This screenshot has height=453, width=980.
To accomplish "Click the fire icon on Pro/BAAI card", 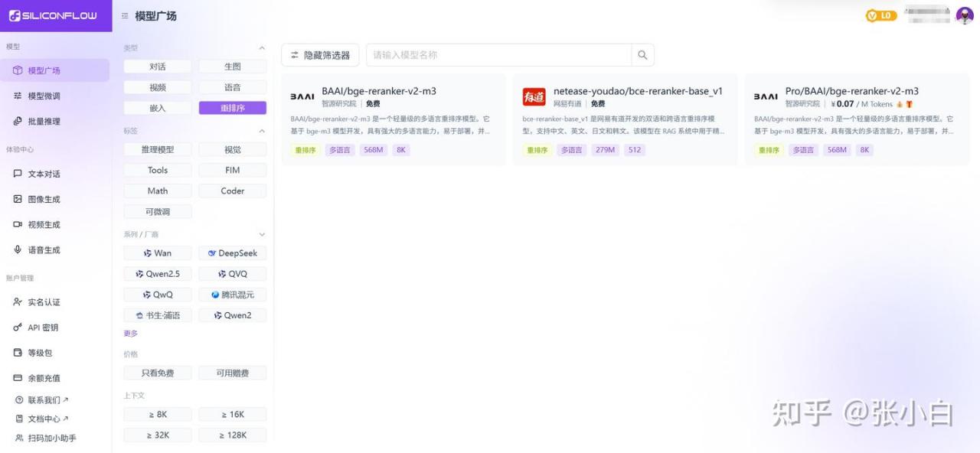I will [899, 104].
